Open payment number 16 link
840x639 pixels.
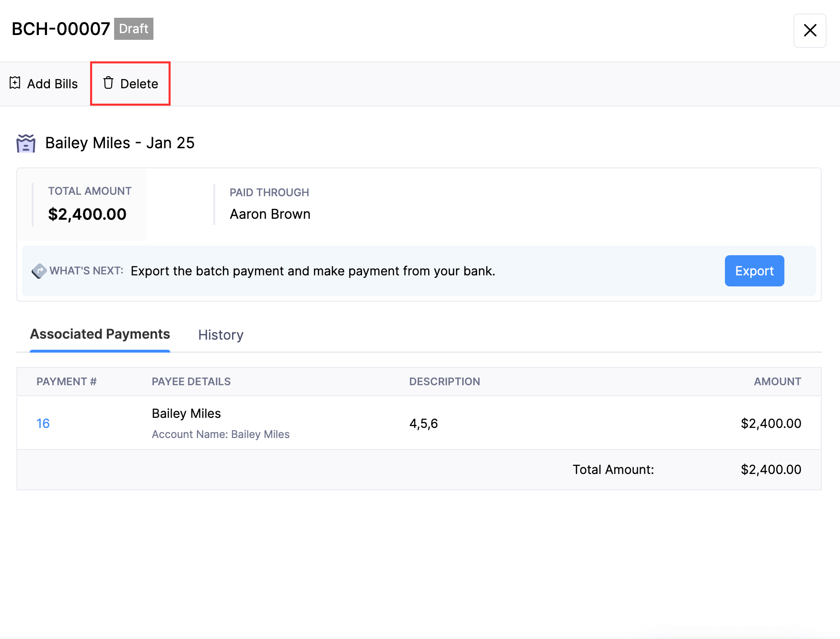click(43, 424)
